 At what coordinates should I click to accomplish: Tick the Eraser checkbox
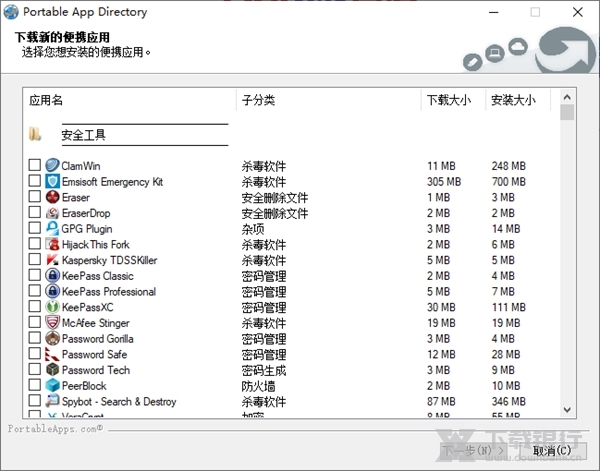click(x=35, y=196)
